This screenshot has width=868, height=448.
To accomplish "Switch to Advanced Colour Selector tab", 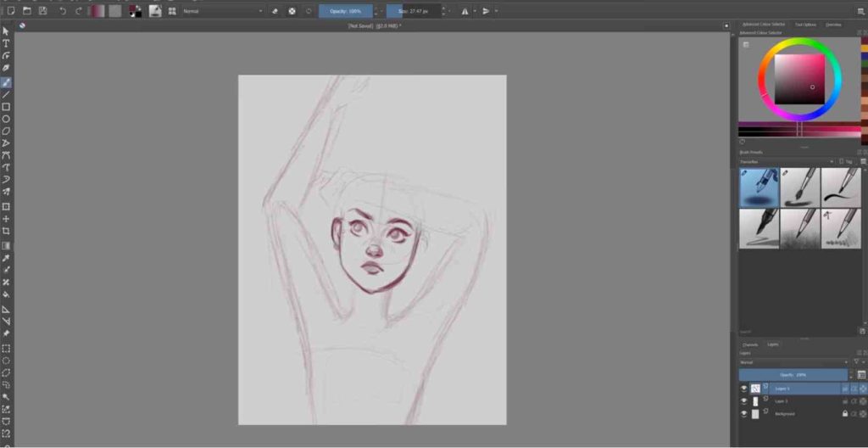I will (764, 25).
